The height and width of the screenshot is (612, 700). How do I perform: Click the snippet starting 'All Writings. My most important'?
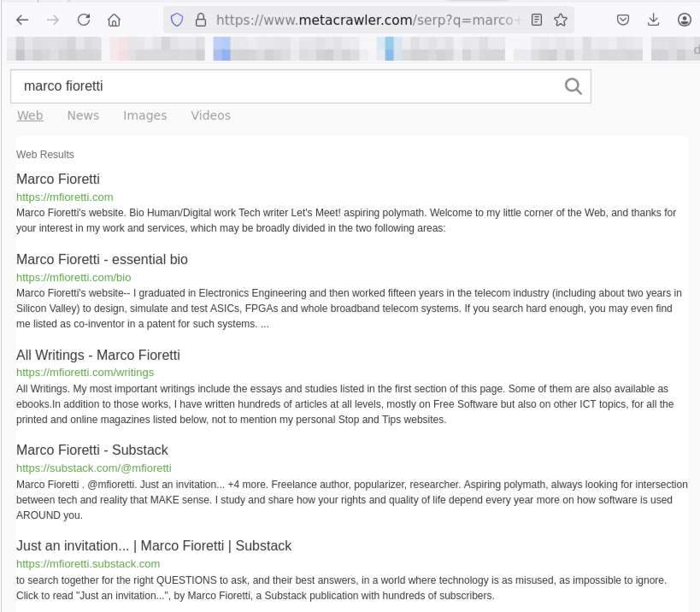coord(345,404)
